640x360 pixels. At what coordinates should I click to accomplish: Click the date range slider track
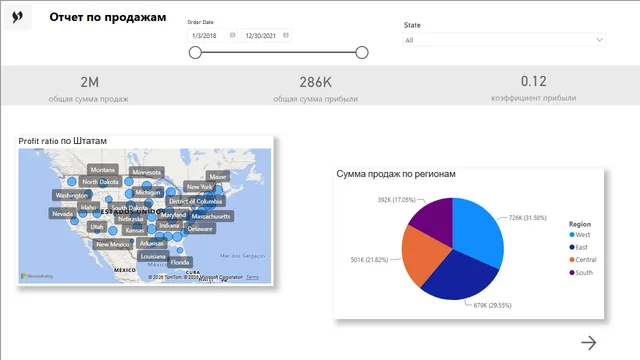278,52
